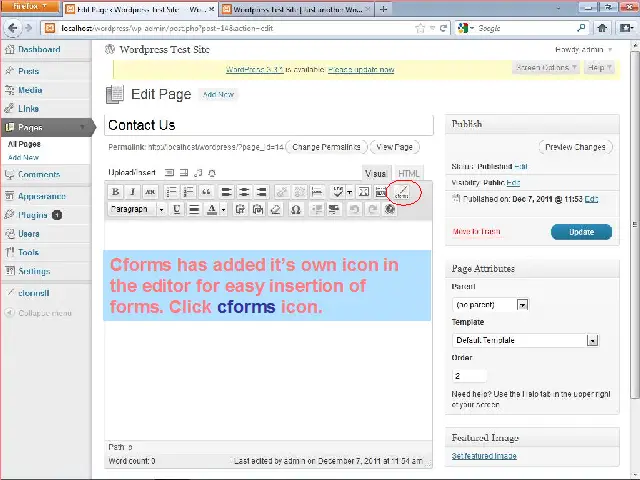640x480 pixels.
Task: Click the Update button
Action: coord(581,232)
